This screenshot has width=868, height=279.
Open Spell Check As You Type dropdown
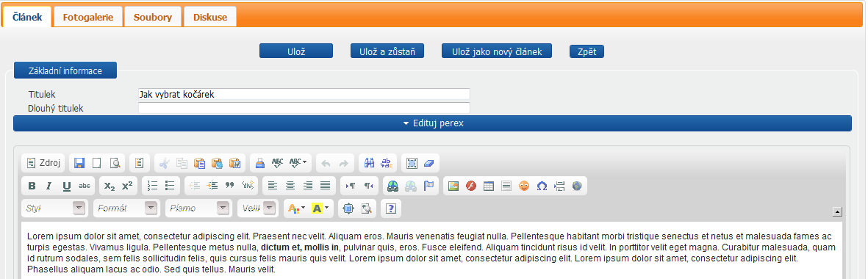[x=298, y=163]
